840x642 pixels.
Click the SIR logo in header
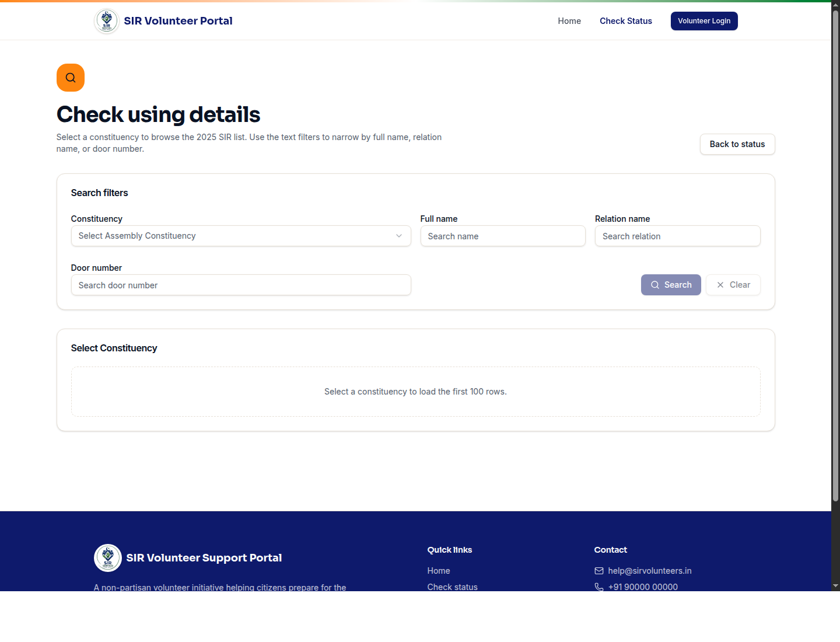coord(107,21)
